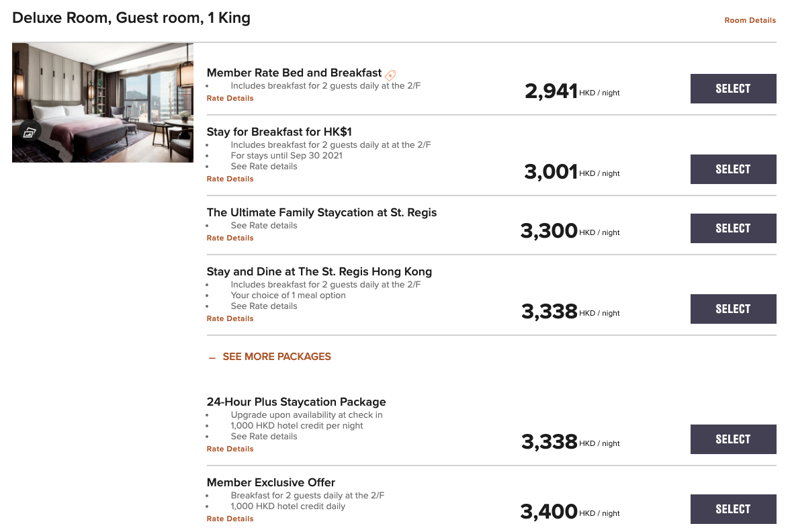Image resolution: width=790 pixels, height=532 pixels.
Task: View Rate Details for Stay for Breakfast
Action: click(230, 179)
